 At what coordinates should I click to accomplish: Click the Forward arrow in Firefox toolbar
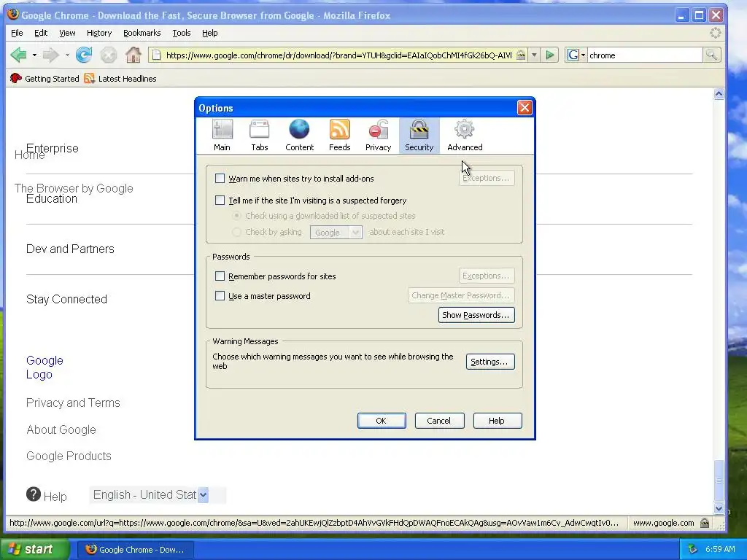pos(50,55)
